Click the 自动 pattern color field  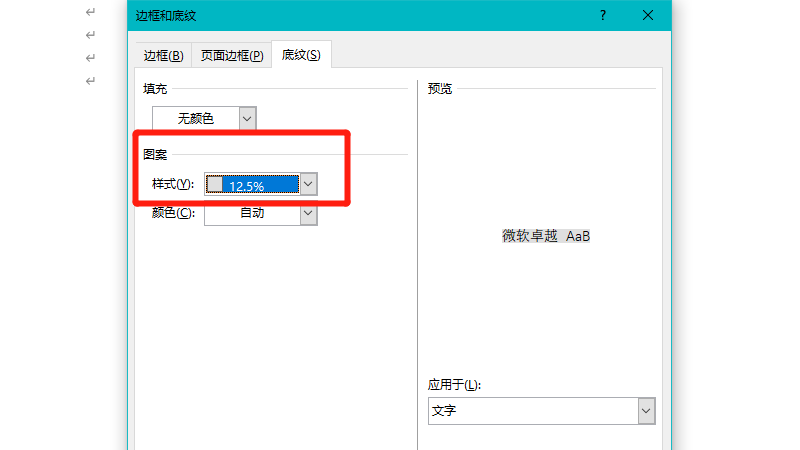[252, 213]
